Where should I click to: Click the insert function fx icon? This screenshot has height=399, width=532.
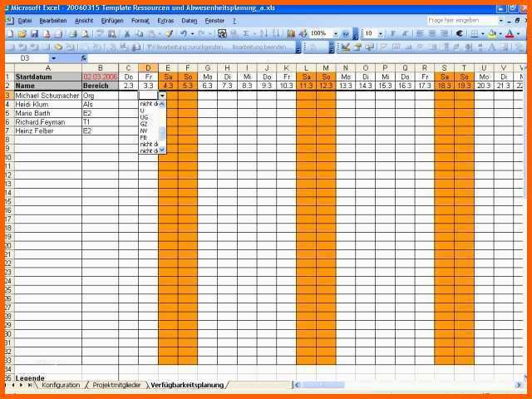84,58
